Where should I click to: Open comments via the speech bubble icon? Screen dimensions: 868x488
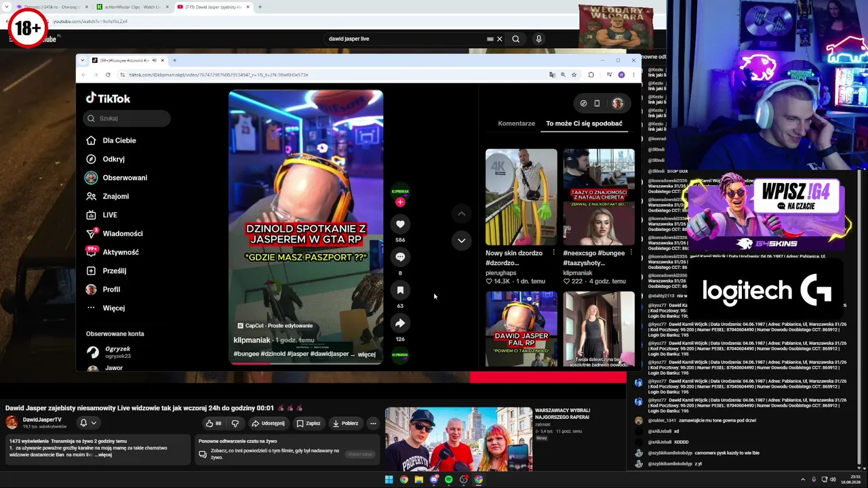coord(400,257)
